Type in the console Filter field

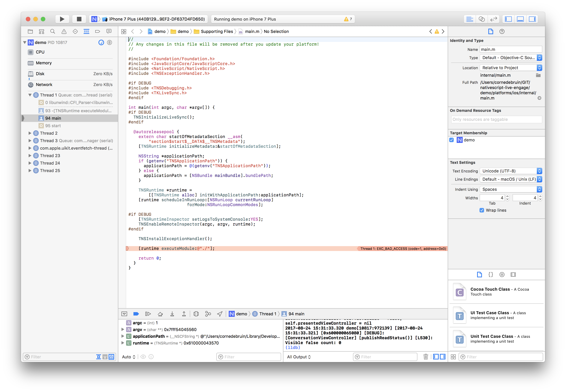pos(385,357)
